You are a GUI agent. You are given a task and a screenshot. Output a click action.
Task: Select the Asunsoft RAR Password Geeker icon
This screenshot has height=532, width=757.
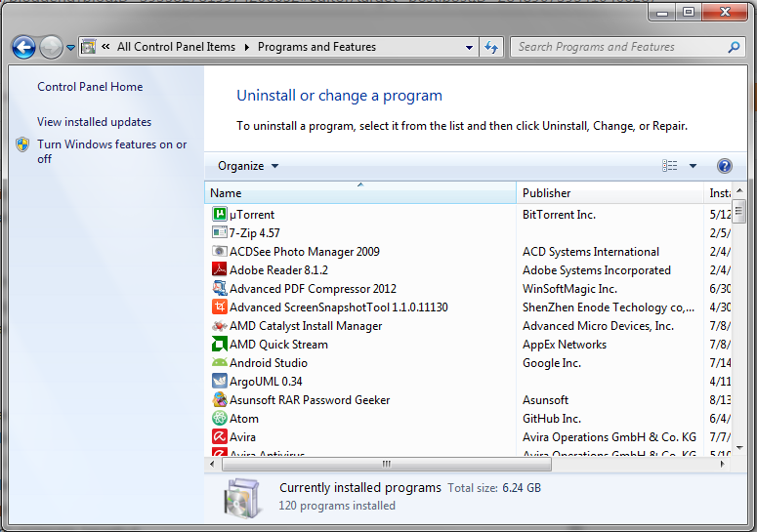click(x=220, y=399)
